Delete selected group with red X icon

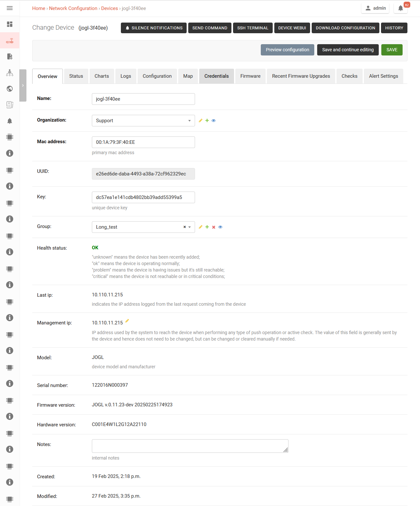point(214,227)
